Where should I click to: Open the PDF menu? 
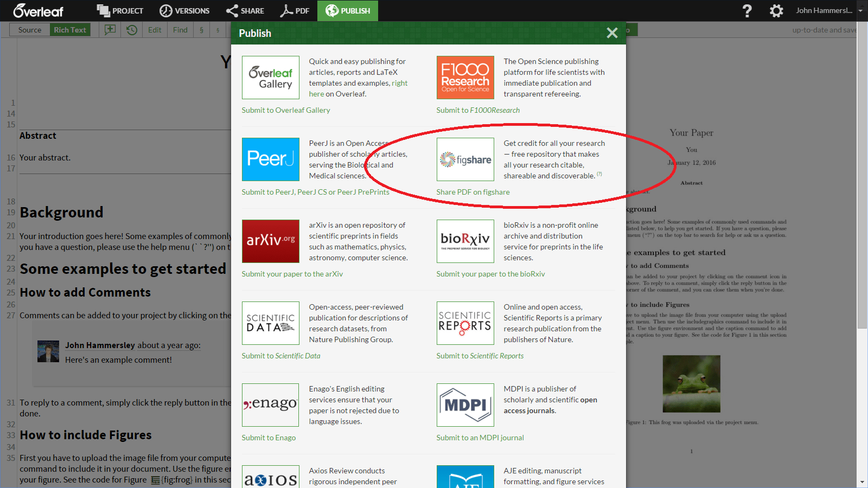pyautogui.click(x=295, y=11)
